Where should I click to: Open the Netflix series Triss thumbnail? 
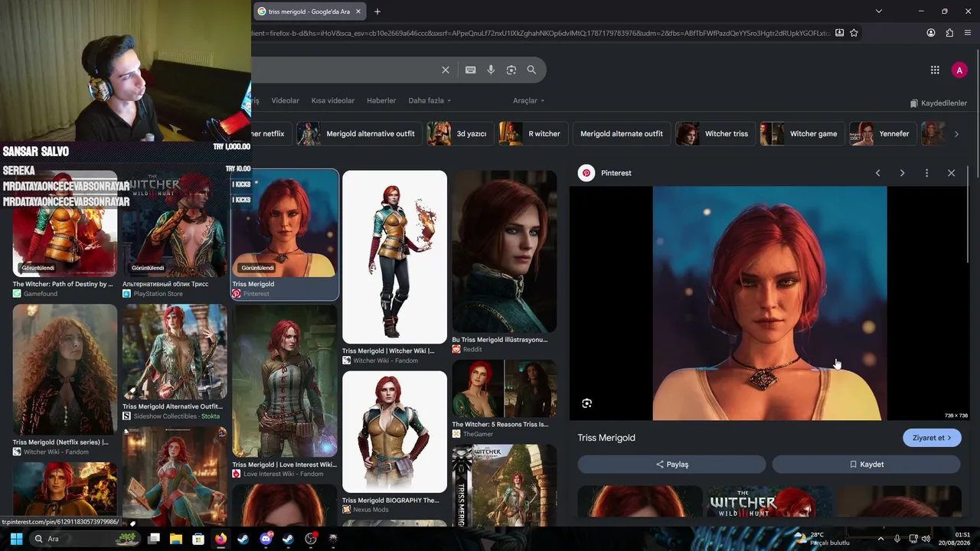pos(65,370)
